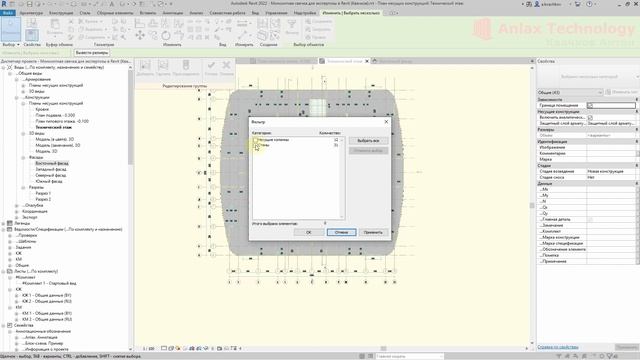Screen dimensions: 640x360
Task: Switch to the Конструкция ribbon tab
Action: 61,13
